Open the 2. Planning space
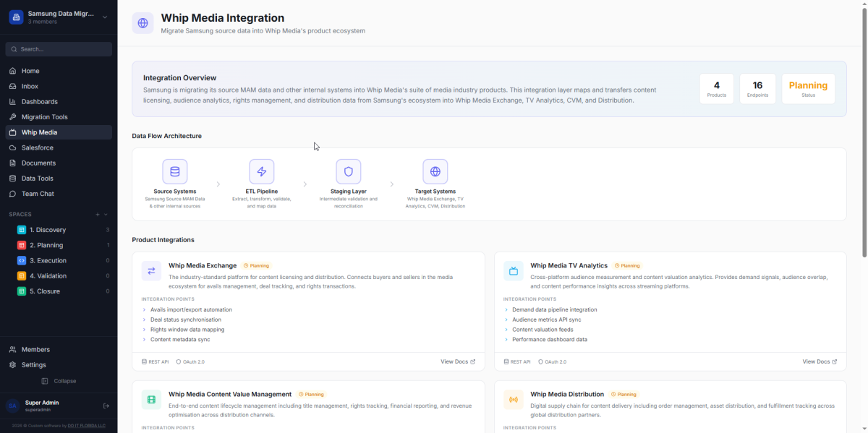 coord(46,245)
